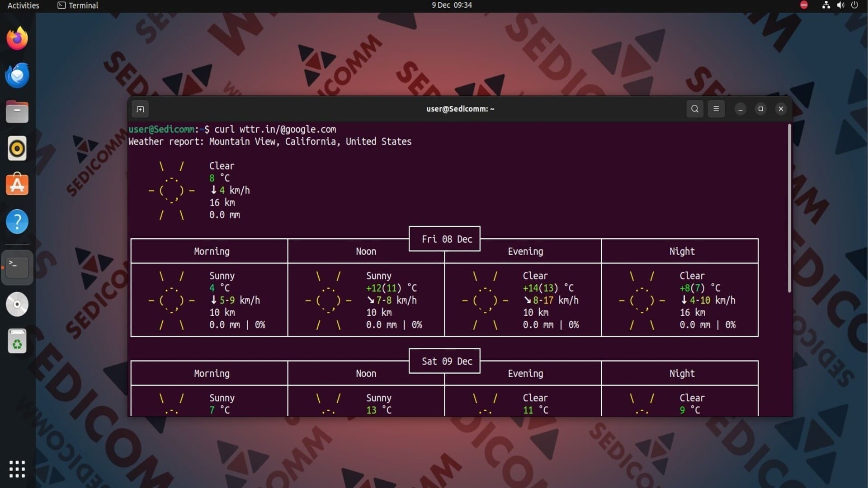868x488 pixels.
Task: Maximize the terminal window
Action: pyautogui.click(x=760, y=109)
